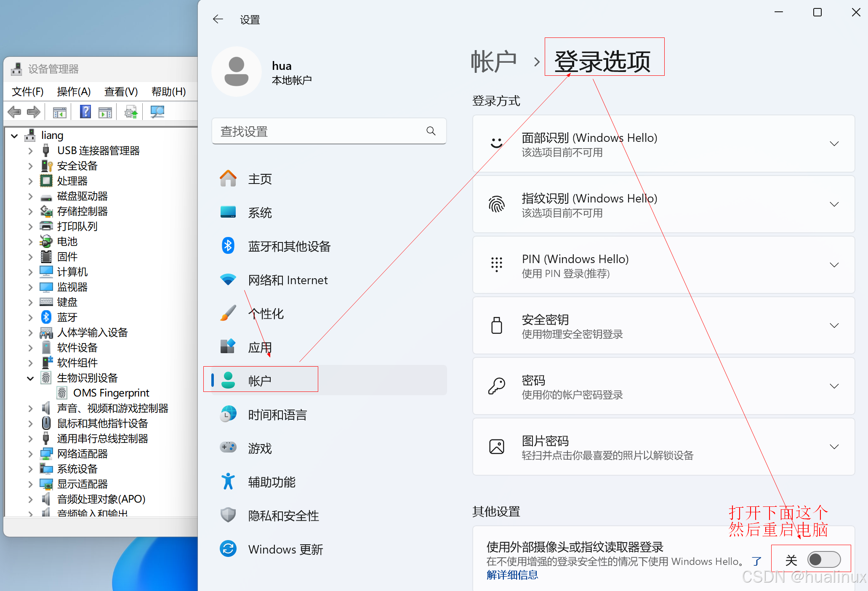The height and width of the screenshot is (591, 868).
Task: Click the Device Manager back arrow icon
Action: pos(14,112)
